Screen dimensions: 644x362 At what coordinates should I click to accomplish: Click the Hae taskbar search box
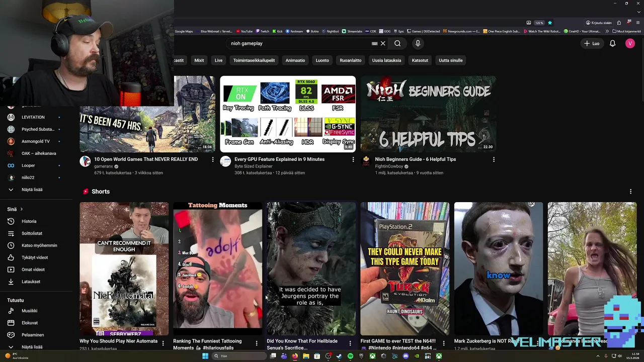238,356
